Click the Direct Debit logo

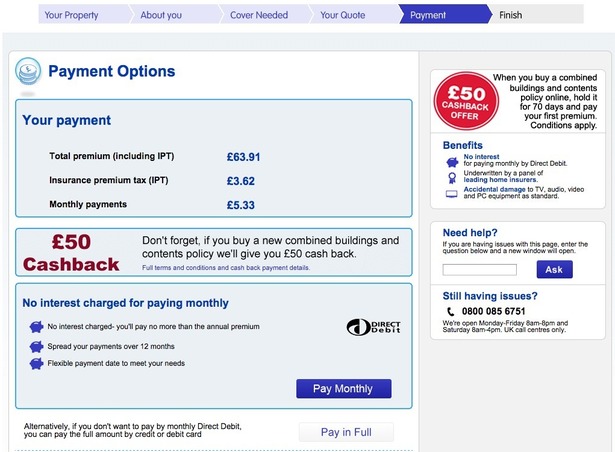(x=372, y=327)
